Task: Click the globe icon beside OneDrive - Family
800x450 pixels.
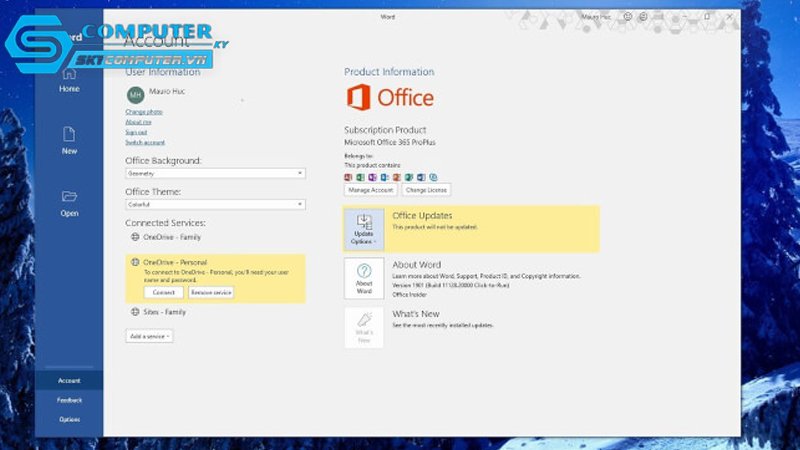Action: point(135,237)
